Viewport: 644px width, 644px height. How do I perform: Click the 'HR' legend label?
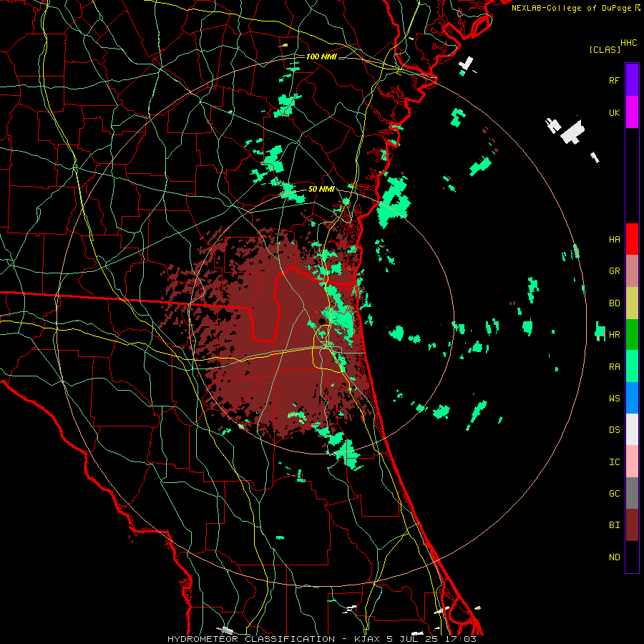point(614,335)
